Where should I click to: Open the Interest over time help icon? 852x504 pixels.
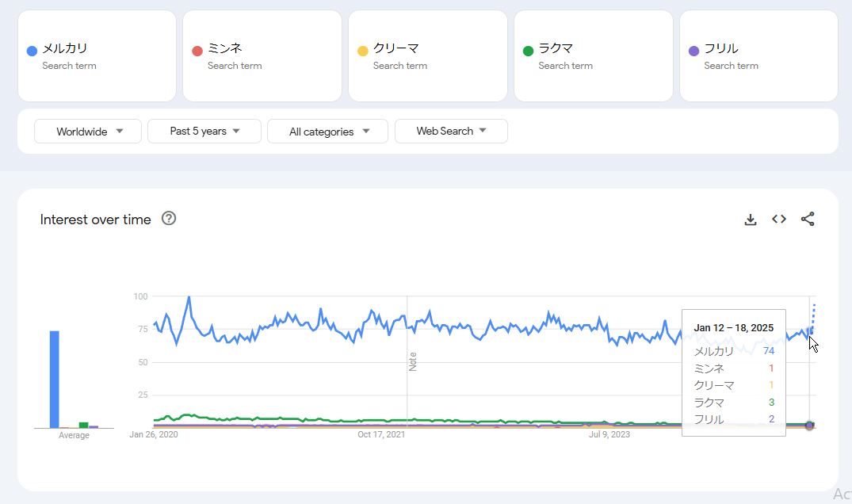[x=168, y=219]
